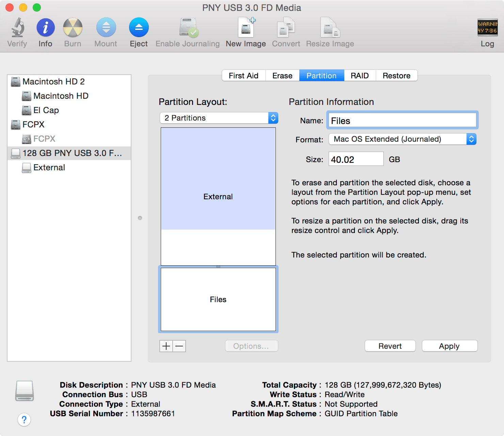Open the RAID tab

(x=360, y=75)
